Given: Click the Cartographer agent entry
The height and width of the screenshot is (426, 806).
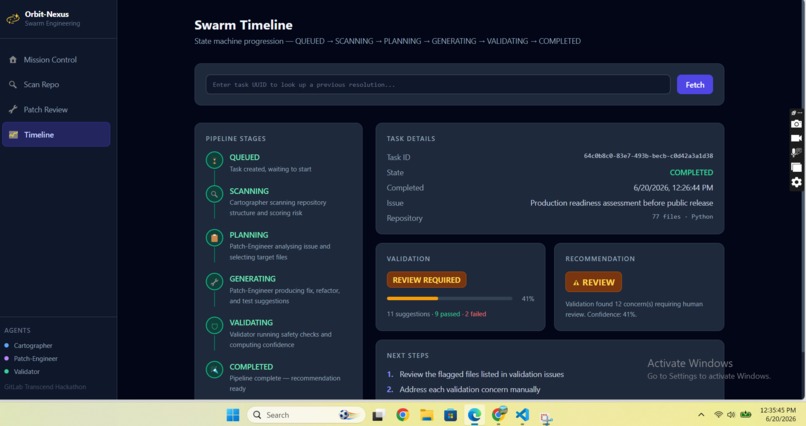Looking at the screenshot, I should click(28, 346).
